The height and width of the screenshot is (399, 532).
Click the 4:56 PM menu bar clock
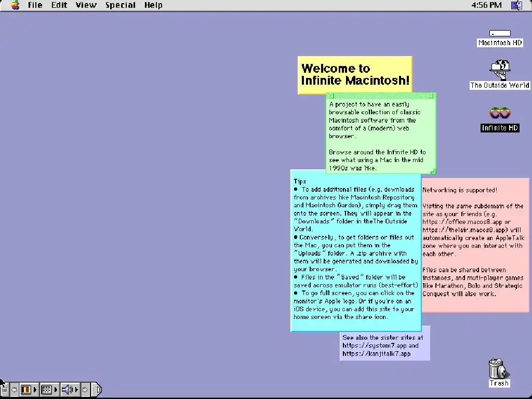pos(486,5)
